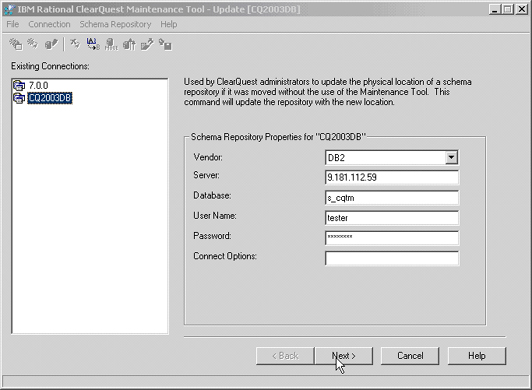Open the File menu
Viewport: 532px width, 390px height.
[13, 24]
